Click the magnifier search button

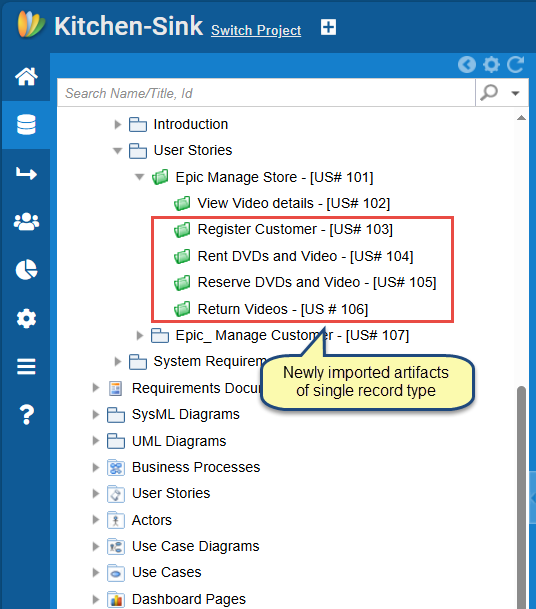[x=489, y=93]
